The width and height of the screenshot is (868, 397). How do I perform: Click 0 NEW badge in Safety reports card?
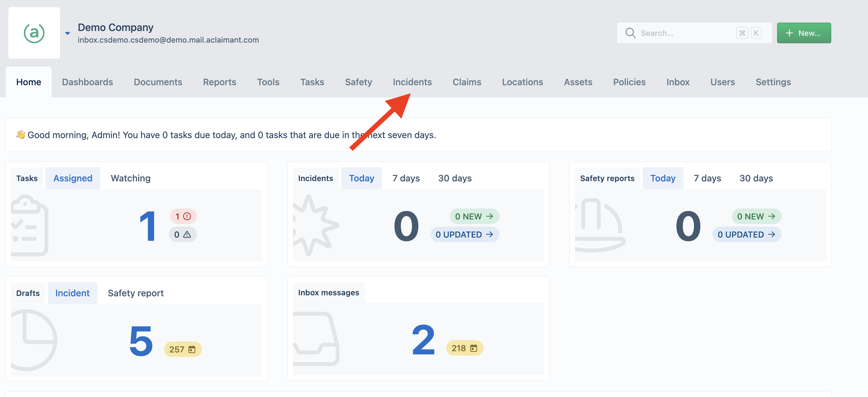coord(756,216)
